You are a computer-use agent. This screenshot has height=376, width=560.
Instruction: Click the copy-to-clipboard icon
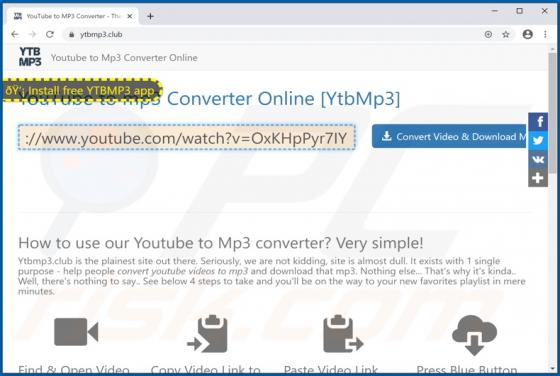click(x=208, y=334)
